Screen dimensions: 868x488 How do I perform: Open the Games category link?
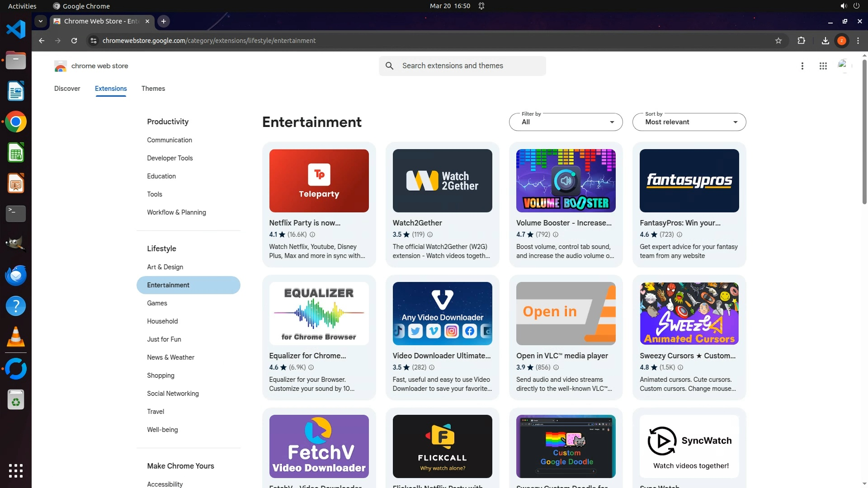coord(157,303)
